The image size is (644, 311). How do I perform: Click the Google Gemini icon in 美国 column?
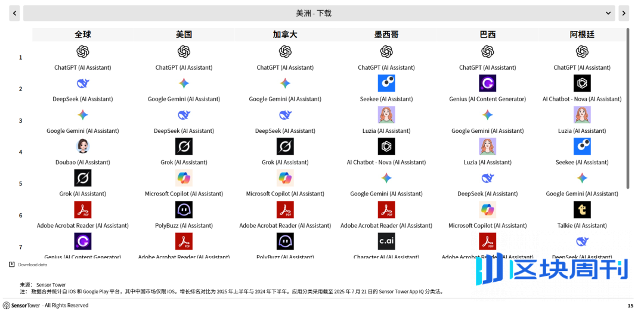point(184,83)
